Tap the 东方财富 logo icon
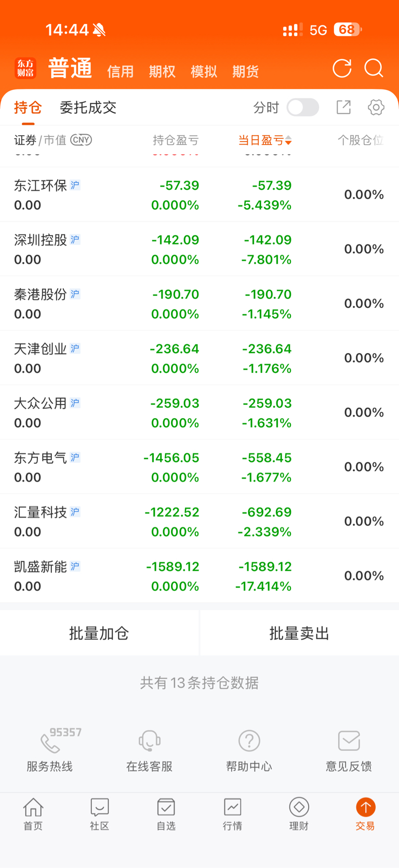 [25, 68]
